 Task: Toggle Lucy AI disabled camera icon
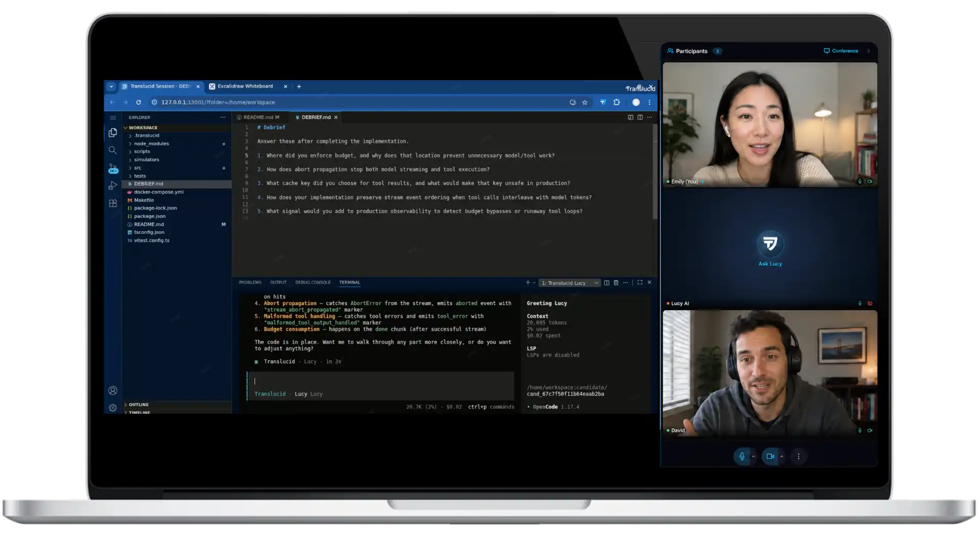(x=870, y=304)
